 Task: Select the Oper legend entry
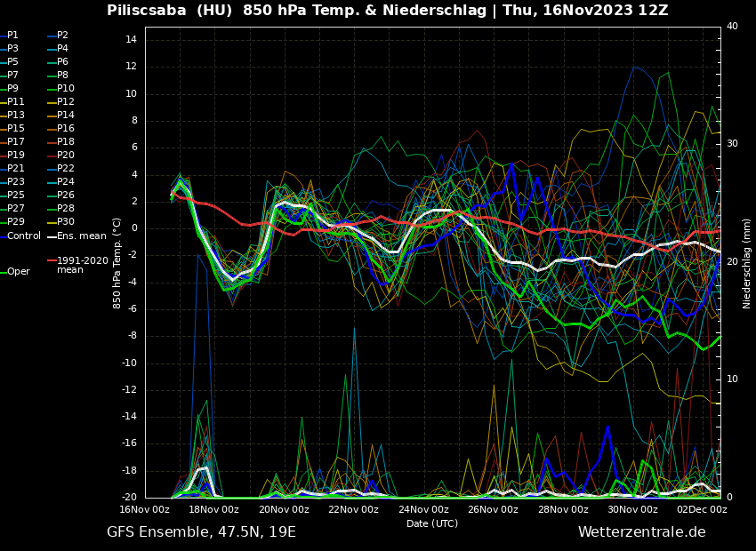click(x=19, y=272)
